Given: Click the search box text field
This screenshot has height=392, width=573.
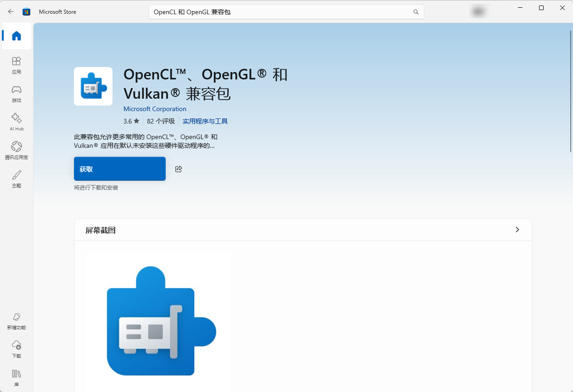Looking at the screenshot, I should coord(280,12).
